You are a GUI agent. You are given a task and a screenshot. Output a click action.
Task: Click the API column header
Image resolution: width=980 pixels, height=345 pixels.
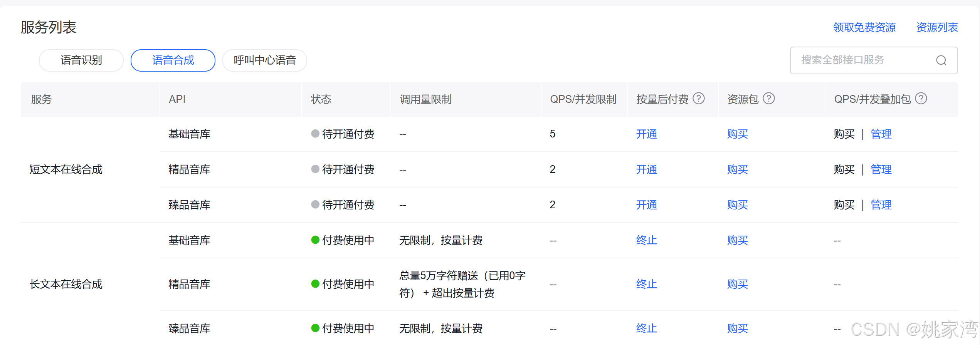click(x=177, y=99)
